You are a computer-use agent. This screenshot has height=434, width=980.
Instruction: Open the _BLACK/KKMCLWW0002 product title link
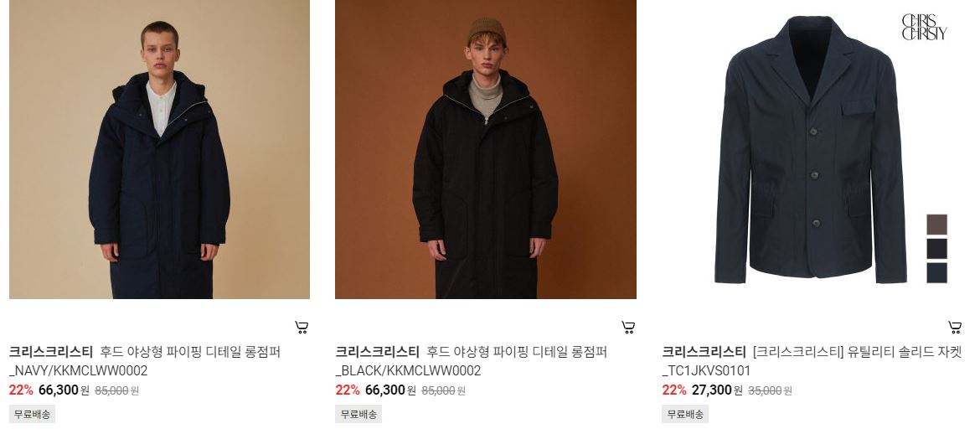(x=472, y=361)
